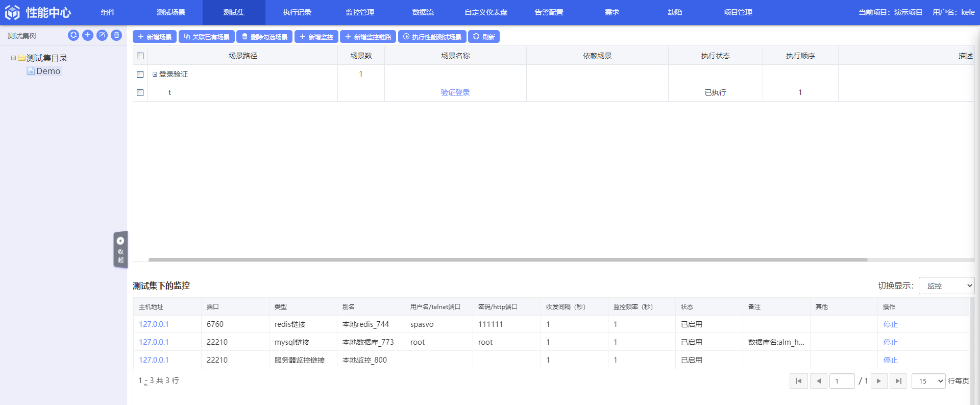Click the horizontal scrollbar under the scenario table

point(507,259)
